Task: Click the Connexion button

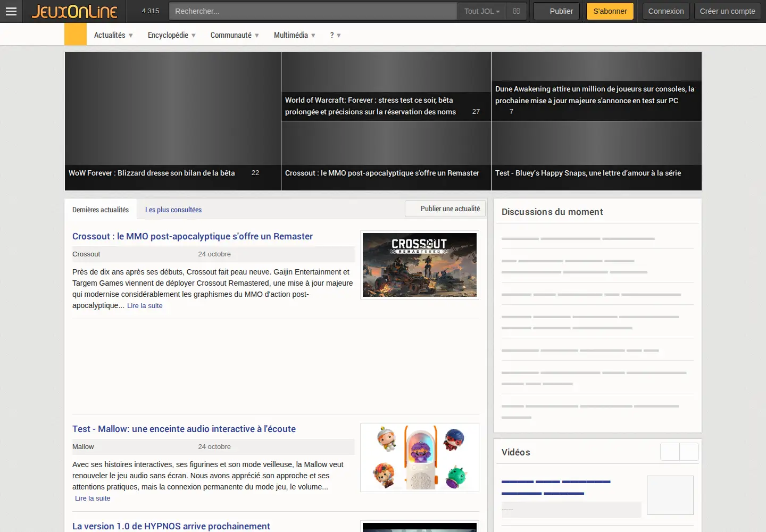Action: [666, 11]
